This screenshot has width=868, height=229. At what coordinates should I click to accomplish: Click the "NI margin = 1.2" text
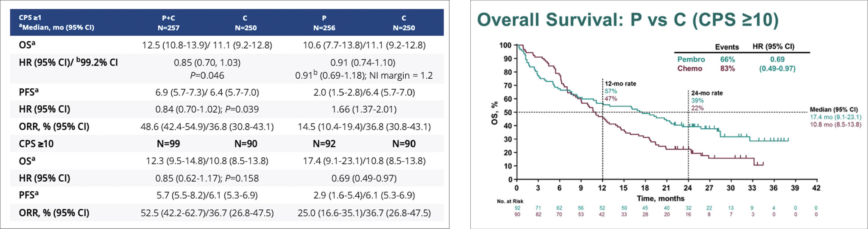pyautogui.click(x=401, y=75)
